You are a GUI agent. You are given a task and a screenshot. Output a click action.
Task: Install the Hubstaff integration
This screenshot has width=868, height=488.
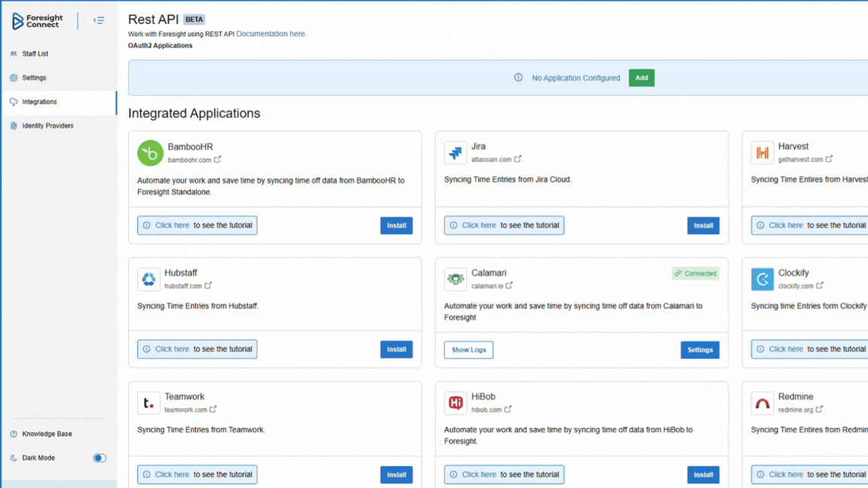[396, 349]
